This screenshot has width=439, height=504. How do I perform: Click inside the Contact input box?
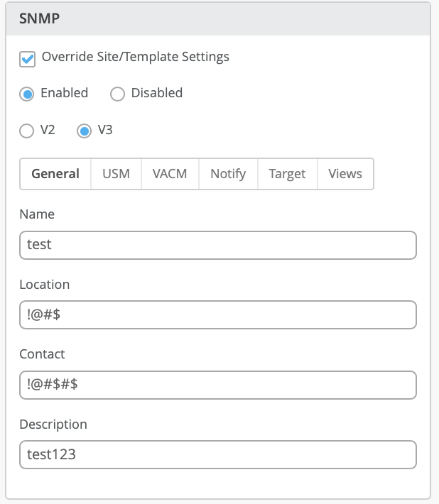tap(217, 385)
